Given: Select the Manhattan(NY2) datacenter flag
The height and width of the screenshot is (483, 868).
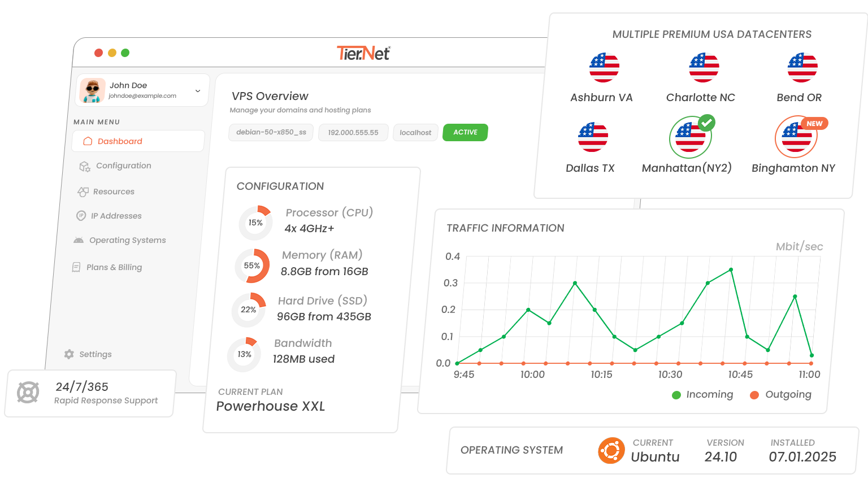Looking at the screenshot, I should tap(691, 137).
